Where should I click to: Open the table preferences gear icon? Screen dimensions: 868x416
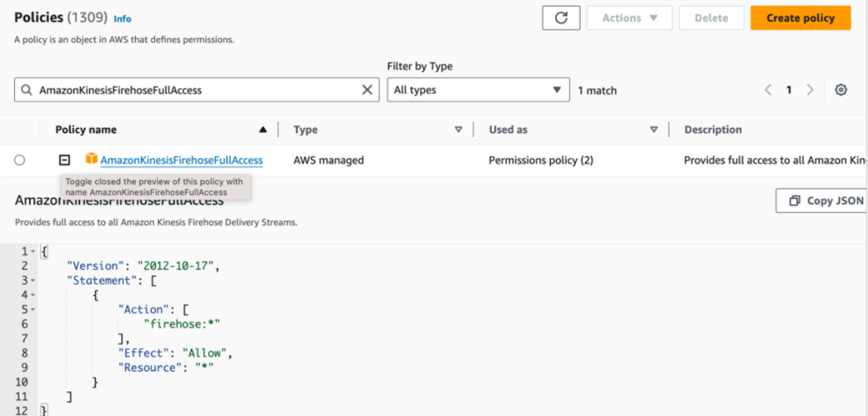coord(841,90)
